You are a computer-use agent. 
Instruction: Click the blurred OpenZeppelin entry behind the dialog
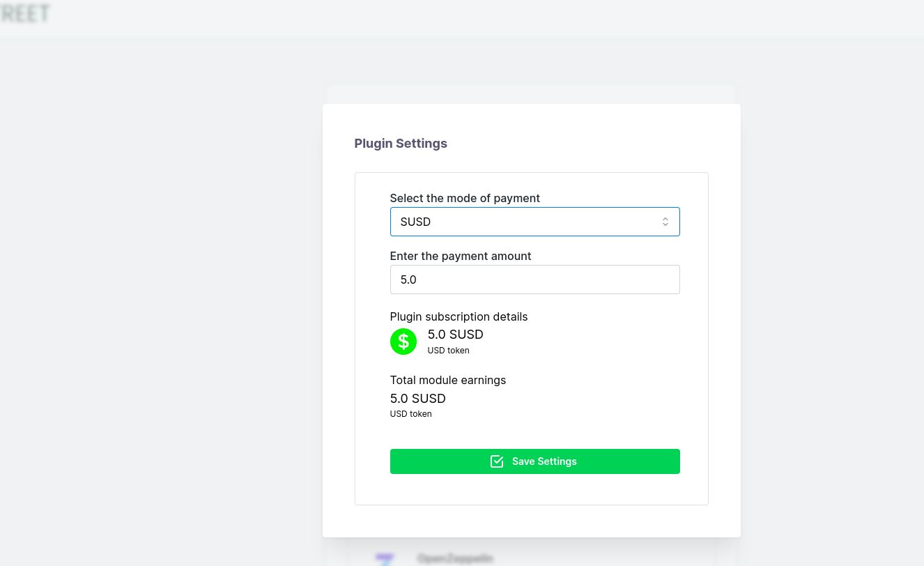pos(455,558)
